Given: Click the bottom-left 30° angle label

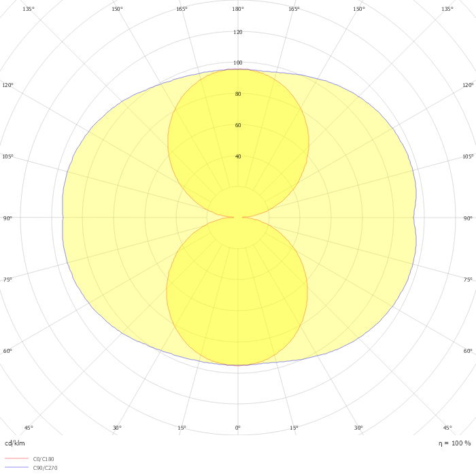Looking at the screenshot, I should [117, 428].
